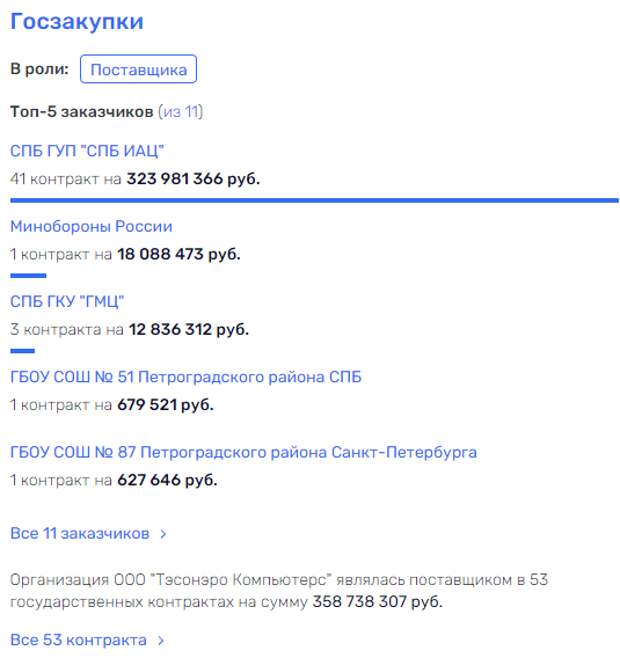The height and width of the screenshot is (658, 620).
Task: Click the 627 646 руб. amount
Action: click(167, 480)
